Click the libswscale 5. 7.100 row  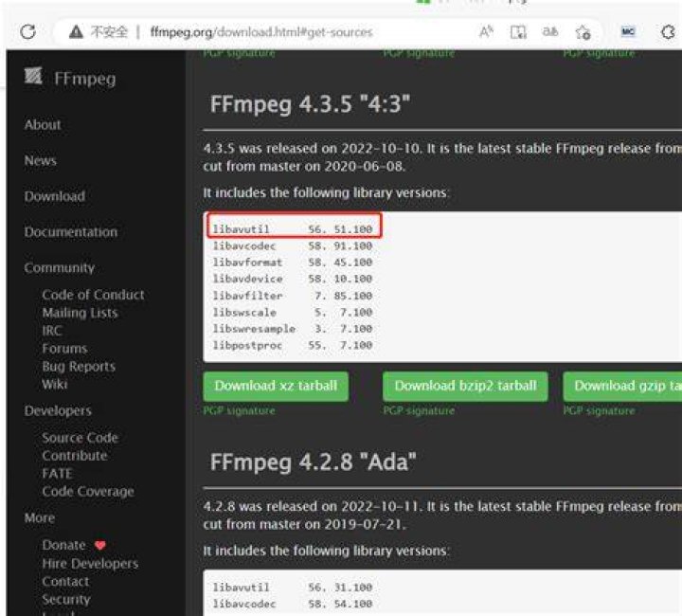[x=293, y=313]
